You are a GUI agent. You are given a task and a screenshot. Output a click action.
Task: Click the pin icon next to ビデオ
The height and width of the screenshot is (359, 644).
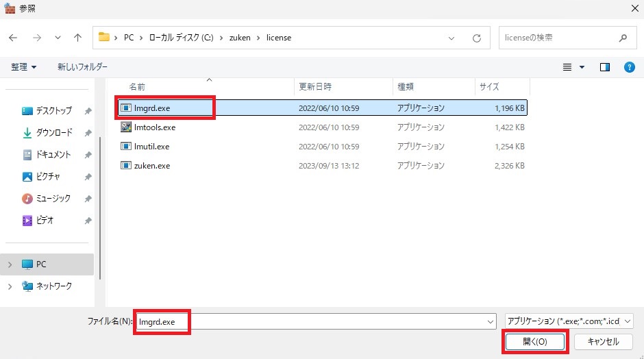click(x=88, y=221)
